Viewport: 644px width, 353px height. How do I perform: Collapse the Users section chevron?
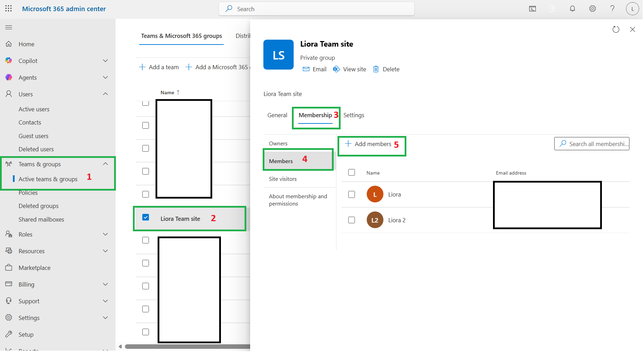tap(105, 94)
